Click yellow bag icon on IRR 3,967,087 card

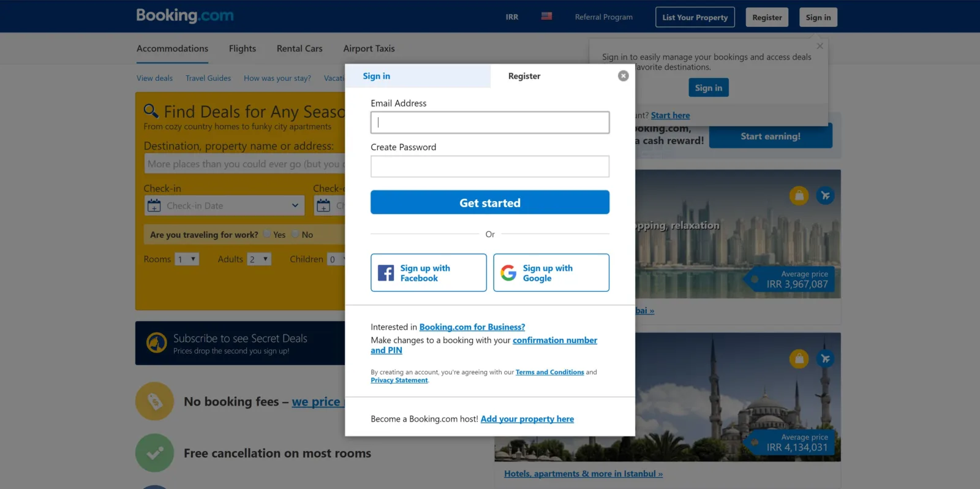coord(799,195)
